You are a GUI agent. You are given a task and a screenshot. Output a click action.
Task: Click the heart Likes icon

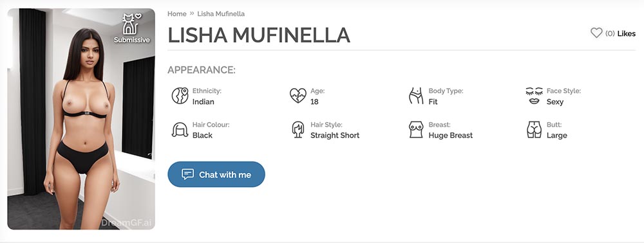pyautogui.click(x=596, y=33)
